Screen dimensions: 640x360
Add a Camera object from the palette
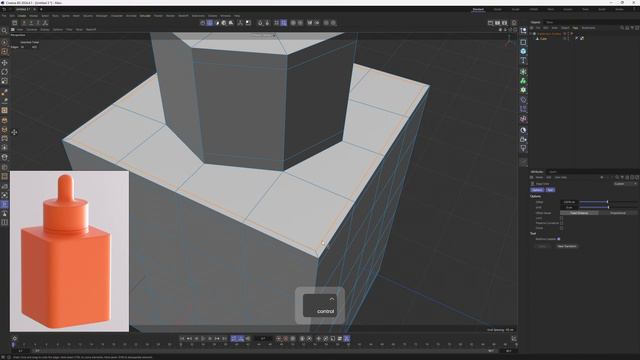click(x=523, y=139)
